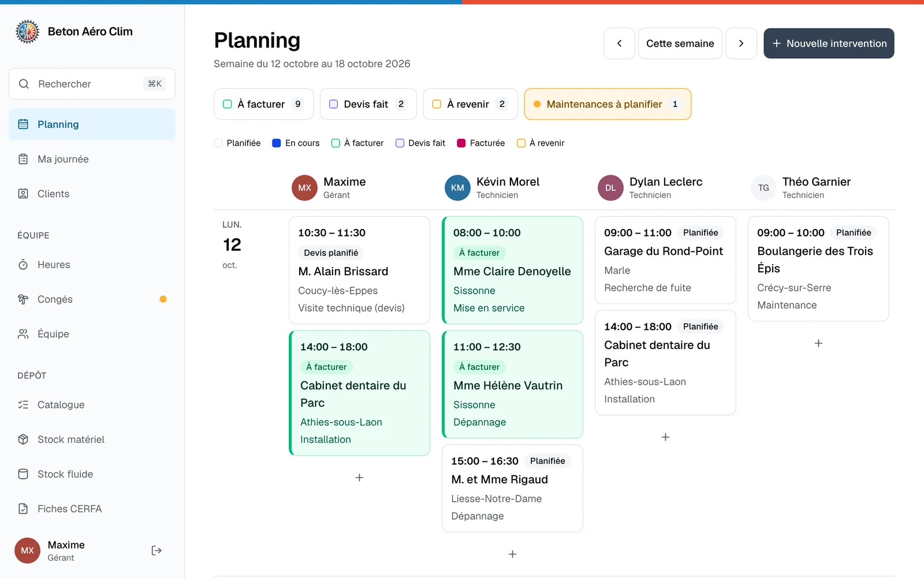Open Mme Claire Denoyelle intervention card
This screenshot has height=578, width=924.
pos(512,271)
